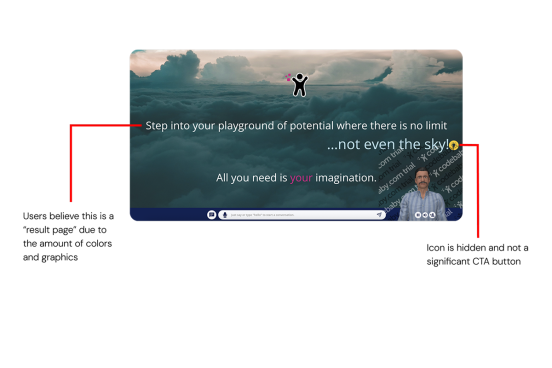Click the conversation text input field
This screenshot has width=552, height=368.
[302, 214]
